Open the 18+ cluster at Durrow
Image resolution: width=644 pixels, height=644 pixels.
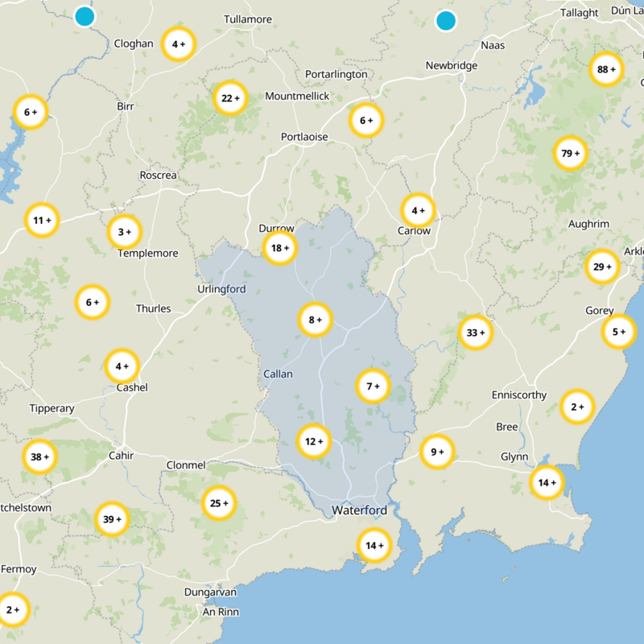[x=279, y=248]
